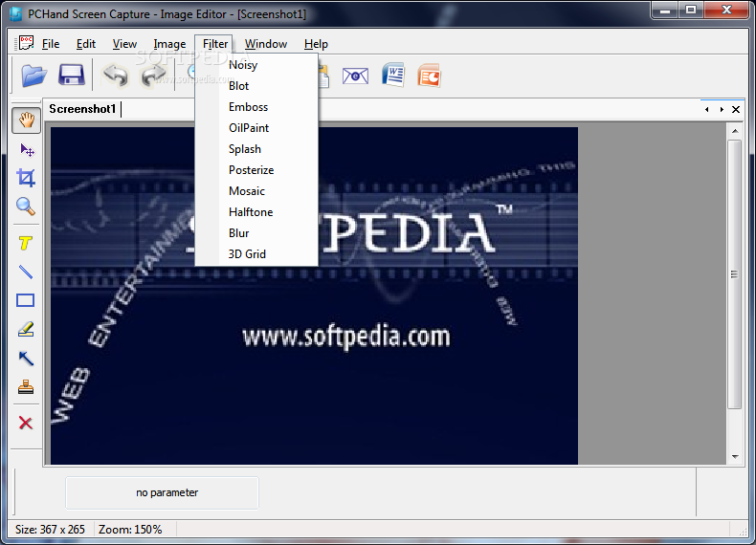Apply the Splash filter
Screen dimensions: 756x545
click(256, 149)
